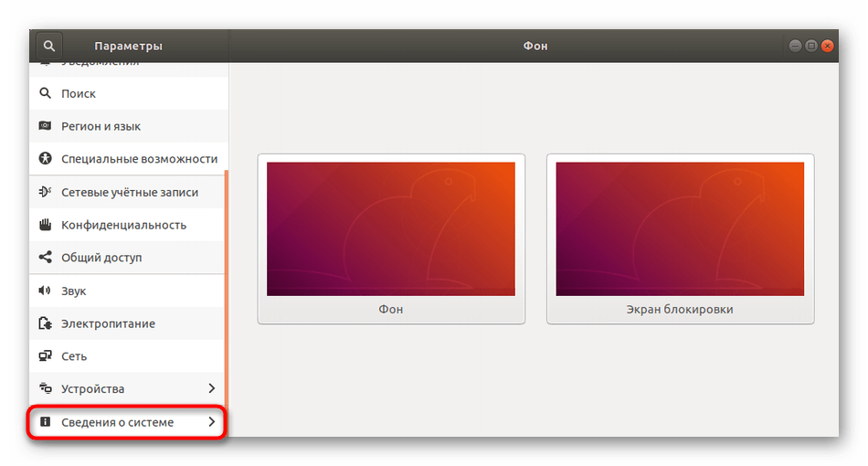Expand Сведения о системе chevron arrow
The height and width of the screenshot is (466, 868).
point(211,422)
